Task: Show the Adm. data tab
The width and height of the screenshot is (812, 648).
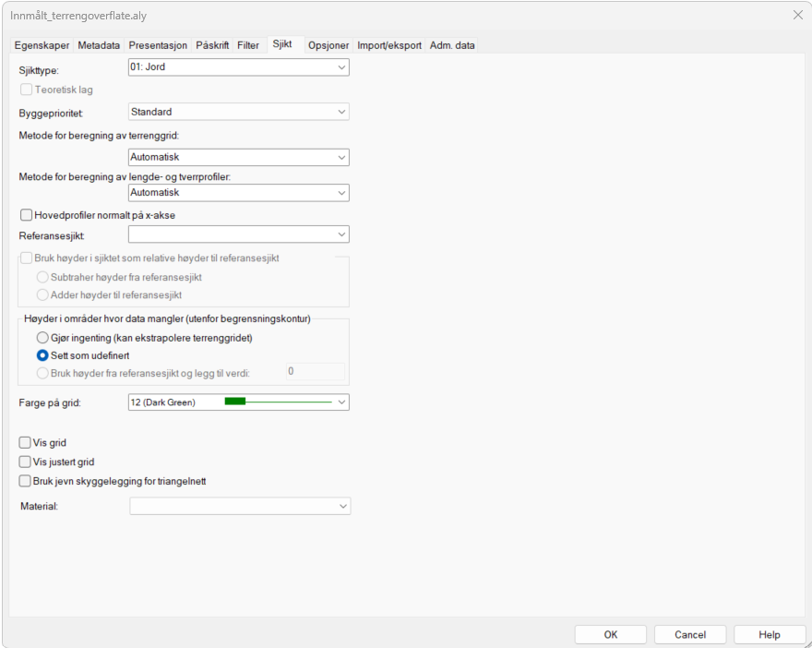Action: [x=452, y=45]
